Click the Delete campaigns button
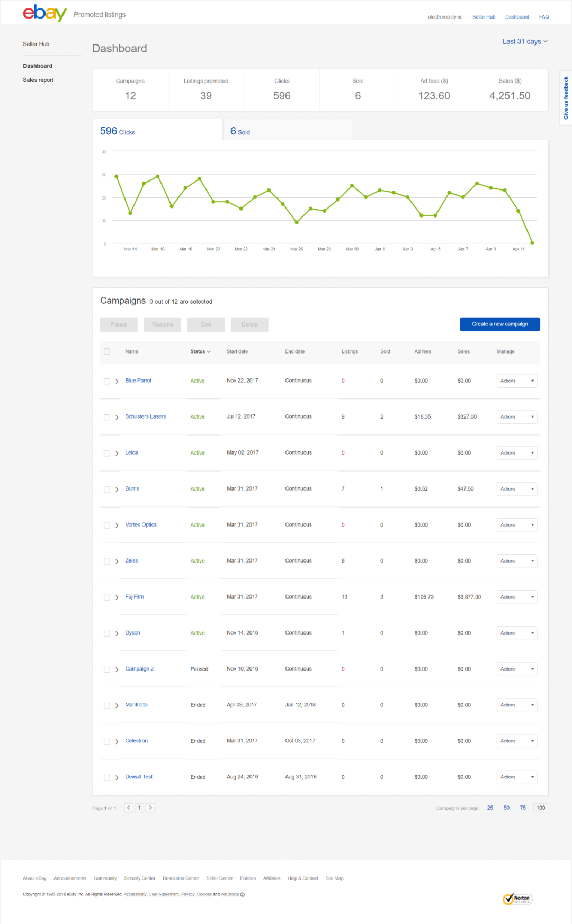 click(x=249, y=324)
